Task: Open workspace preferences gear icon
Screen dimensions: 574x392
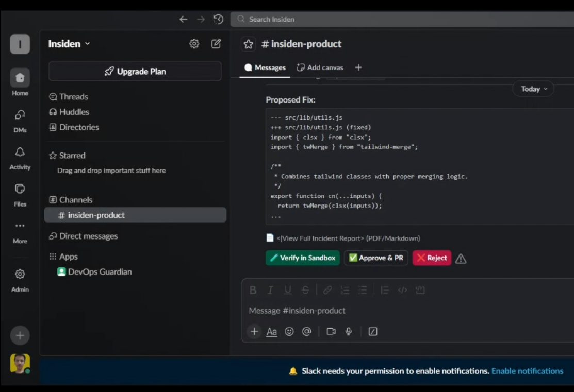Action: pos(194,44)
